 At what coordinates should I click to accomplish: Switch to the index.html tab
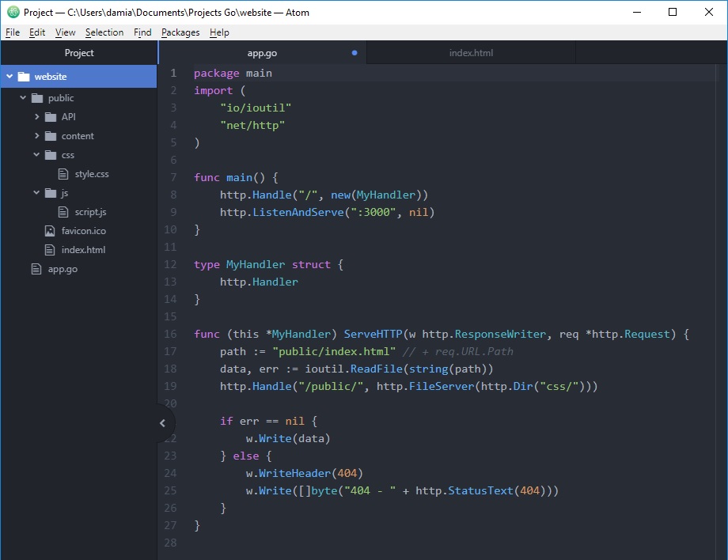pyautogui.click(x=471, y=53)
